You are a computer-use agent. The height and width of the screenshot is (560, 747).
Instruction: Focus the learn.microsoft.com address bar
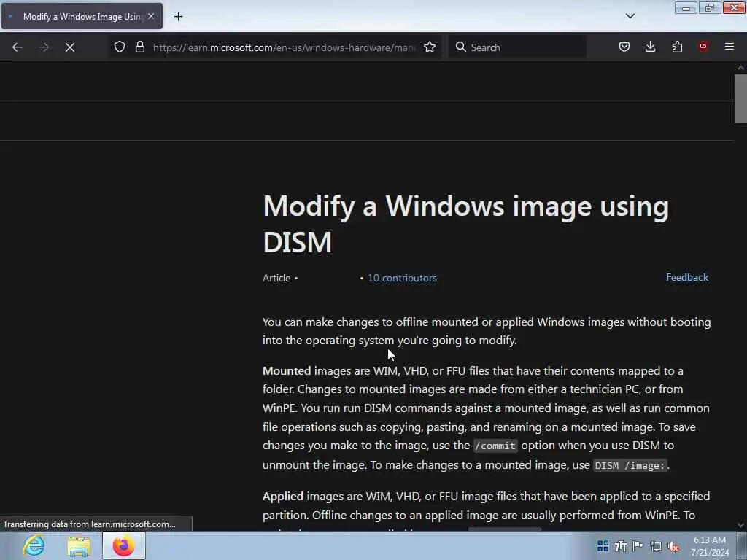pyautogui.click(x=284, y=47)
